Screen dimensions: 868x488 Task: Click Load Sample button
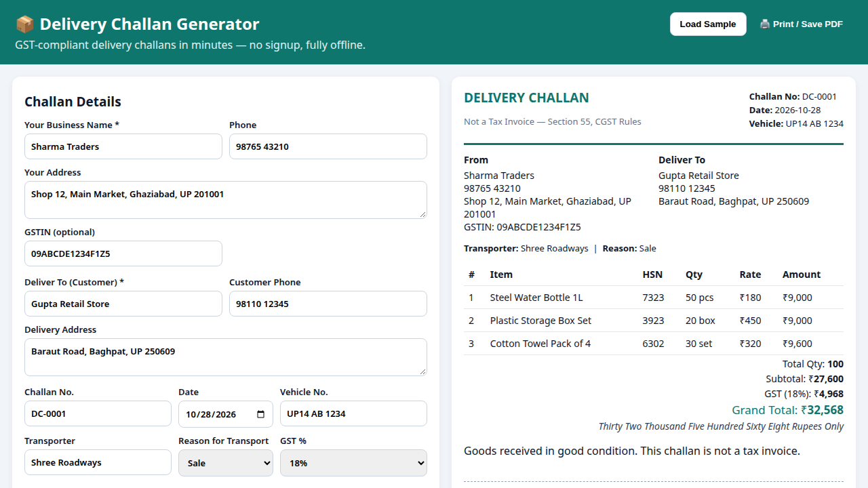click(708, 24)
